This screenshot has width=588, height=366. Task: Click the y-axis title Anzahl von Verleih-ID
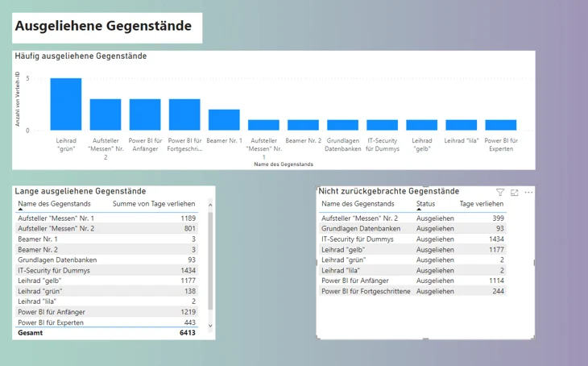(17, 98)
